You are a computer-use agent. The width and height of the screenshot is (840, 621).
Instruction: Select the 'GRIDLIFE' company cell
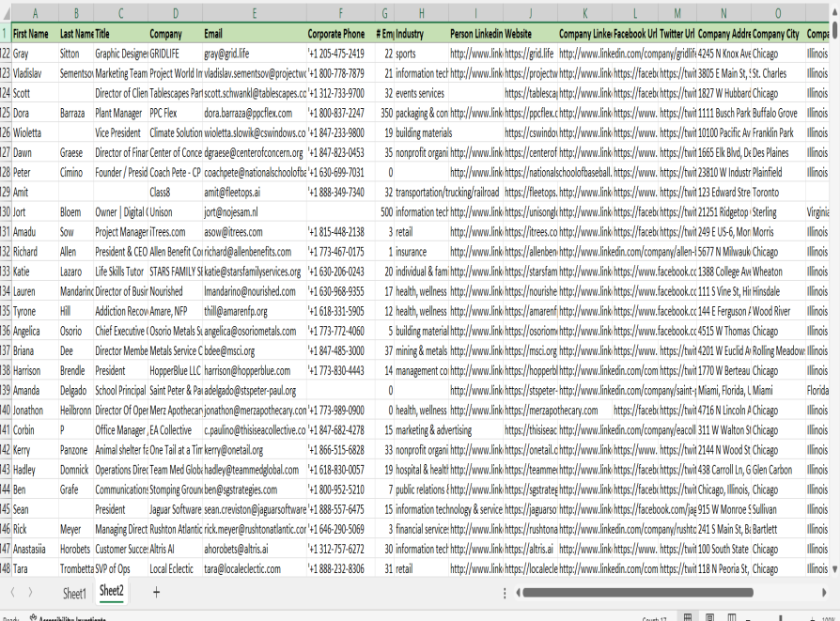point(175,54)
